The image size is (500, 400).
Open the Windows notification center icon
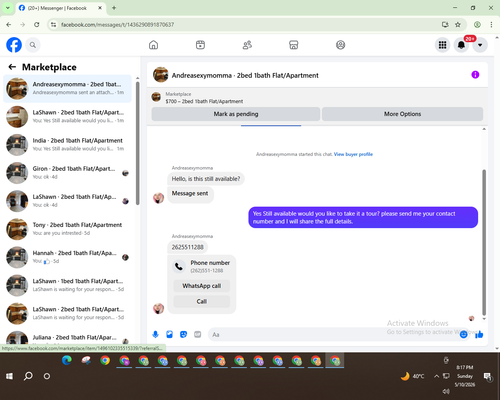(488, 376)
